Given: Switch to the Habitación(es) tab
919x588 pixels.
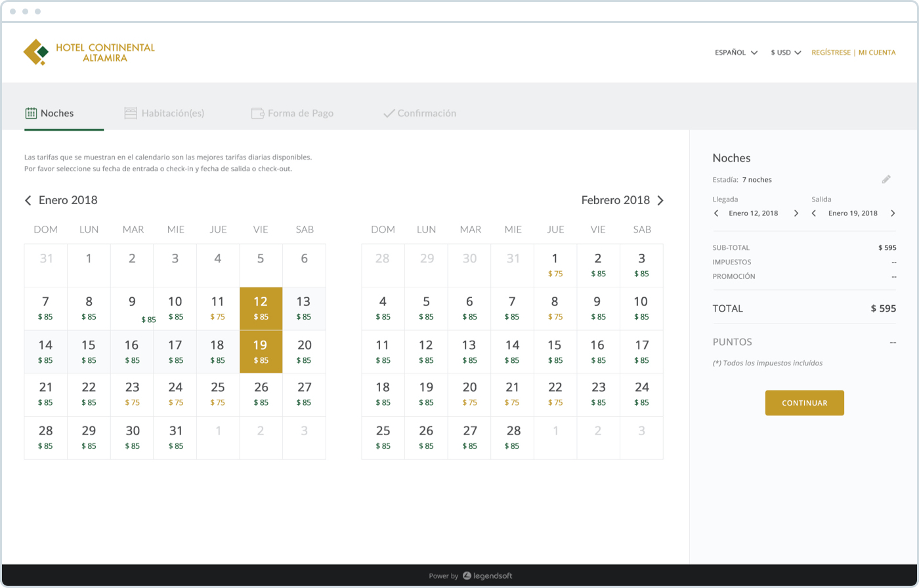Looking at the screenshot, I should (x=164, y=114).
